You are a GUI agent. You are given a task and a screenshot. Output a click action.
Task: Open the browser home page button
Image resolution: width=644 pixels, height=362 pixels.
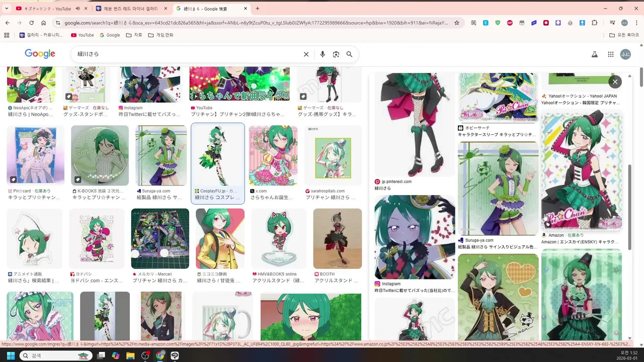pos(44,23)
